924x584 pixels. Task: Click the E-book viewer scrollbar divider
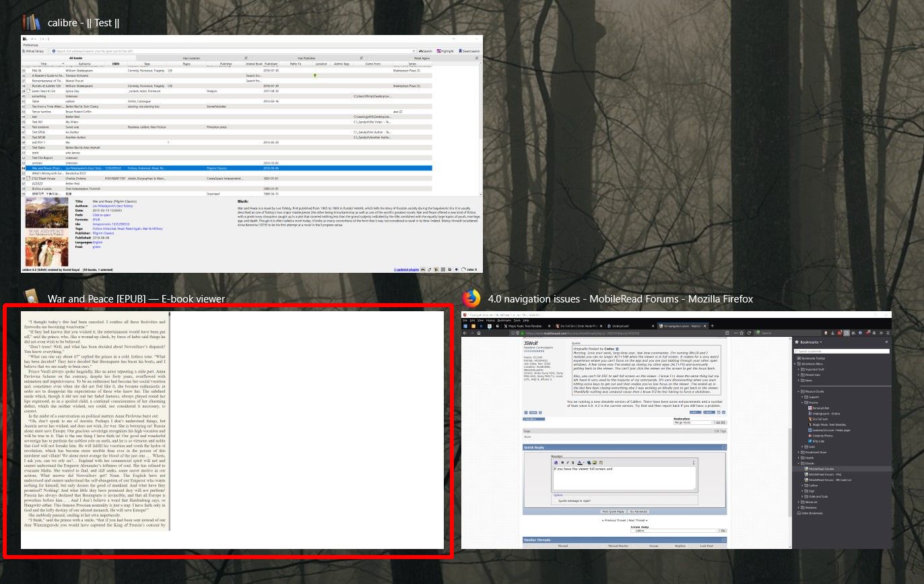pos(170,420)
